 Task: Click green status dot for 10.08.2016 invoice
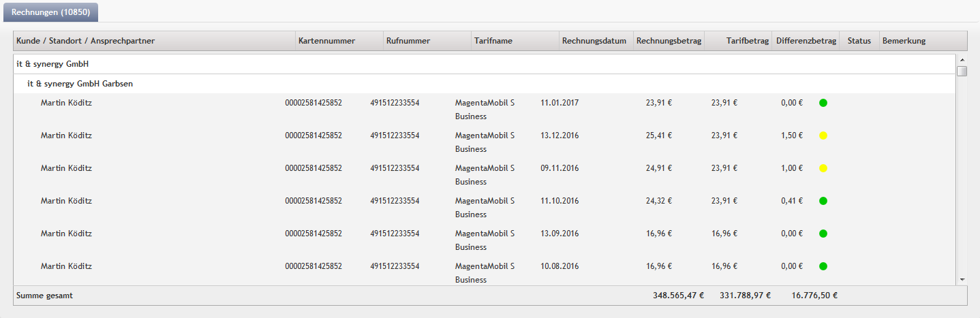coord(823,266)
